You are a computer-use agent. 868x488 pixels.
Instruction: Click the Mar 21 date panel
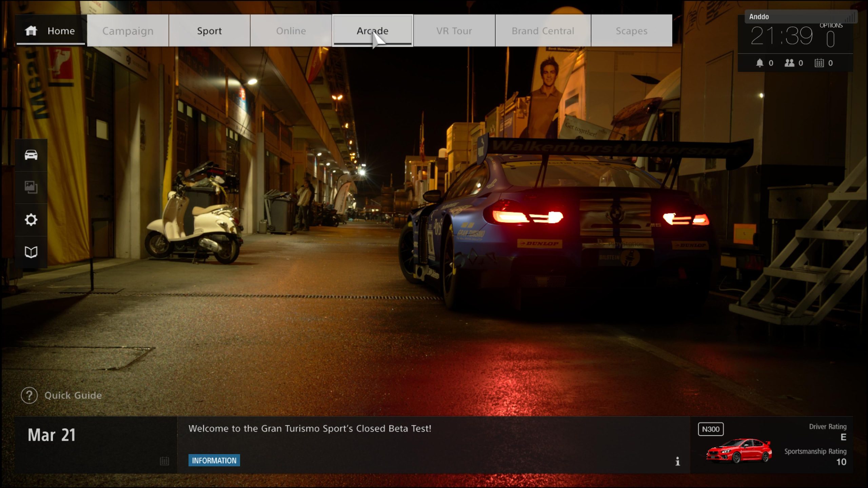96,445
